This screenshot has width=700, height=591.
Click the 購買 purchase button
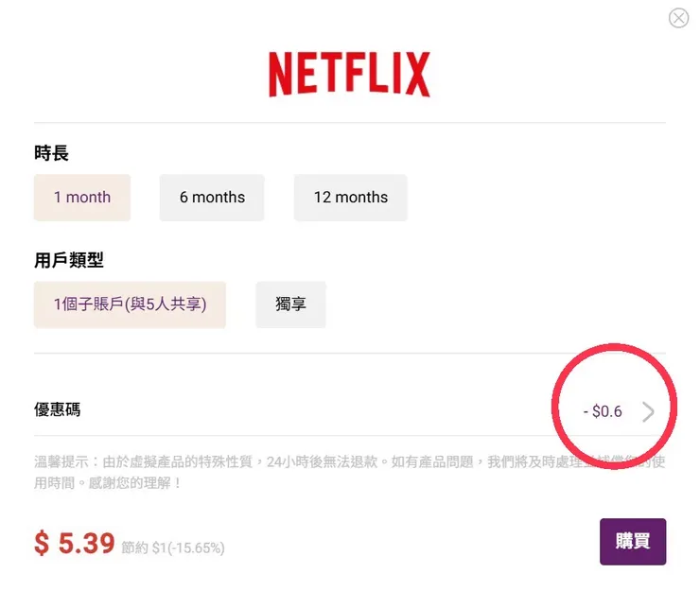click(x=633, y=542)
